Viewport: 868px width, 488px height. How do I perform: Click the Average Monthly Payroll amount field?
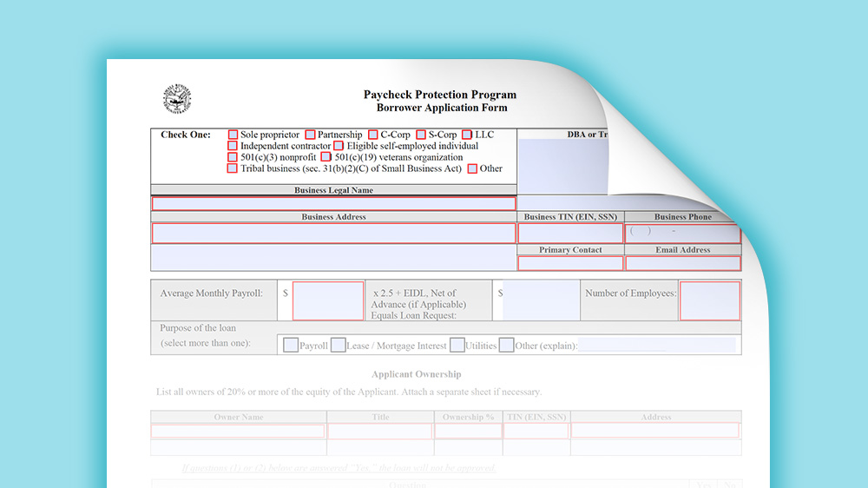[328, 300]
